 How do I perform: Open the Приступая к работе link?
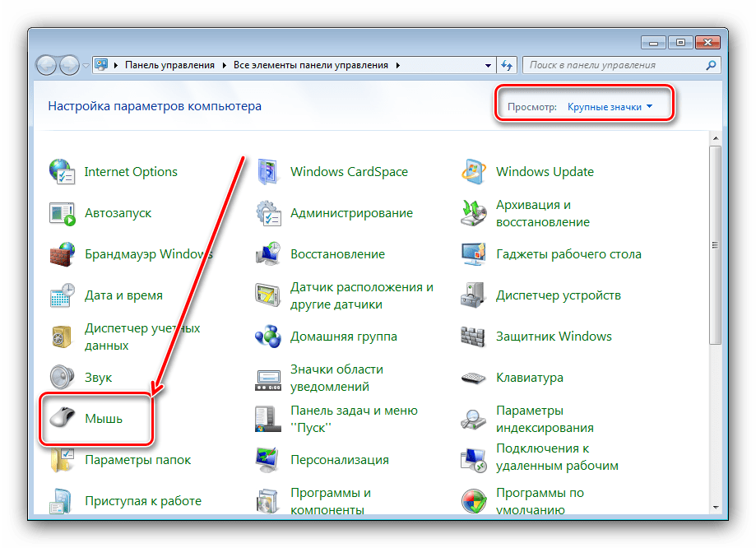(143, 501)
